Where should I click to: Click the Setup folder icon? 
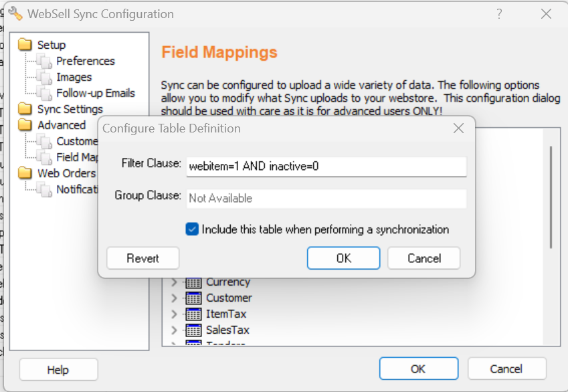(x=25, y=45)
